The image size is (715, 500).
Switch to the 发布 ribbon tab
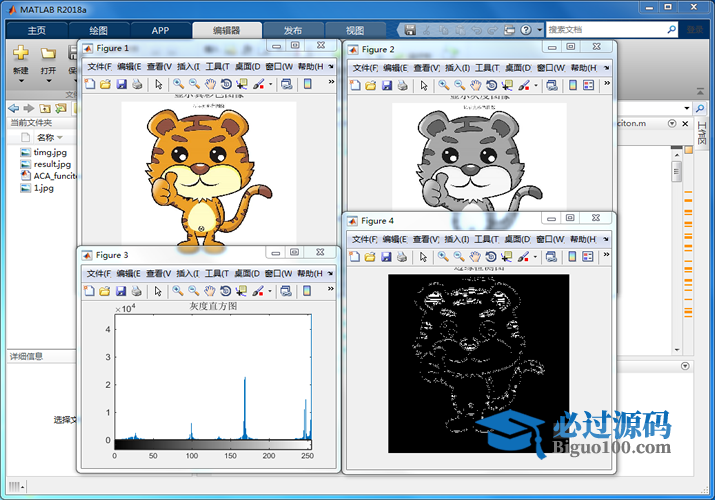pyautogui.click(x=293, y=31)
